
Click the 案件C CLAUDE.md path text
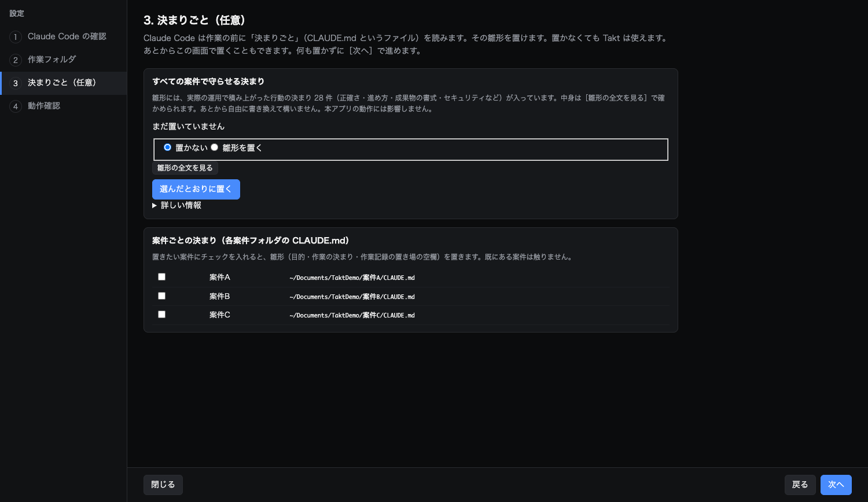[352, 315]
